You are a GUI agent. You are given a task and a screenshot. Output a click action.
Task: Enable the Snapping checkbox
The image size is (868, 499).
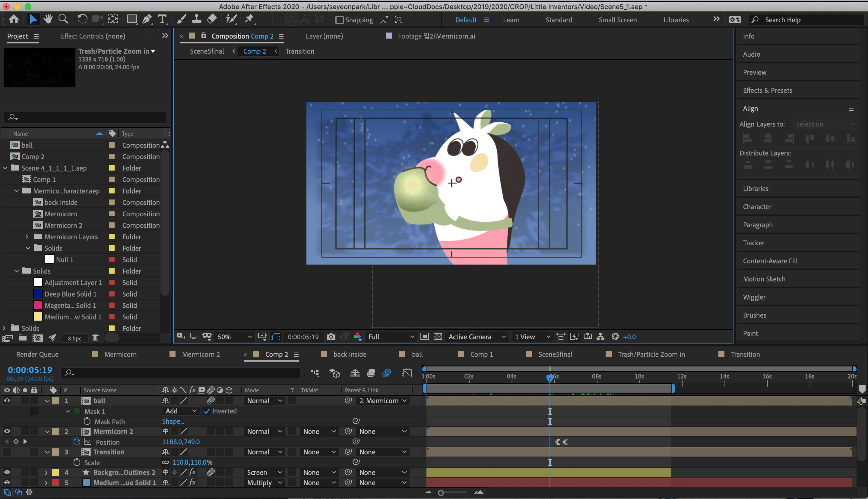pos(339,20)
